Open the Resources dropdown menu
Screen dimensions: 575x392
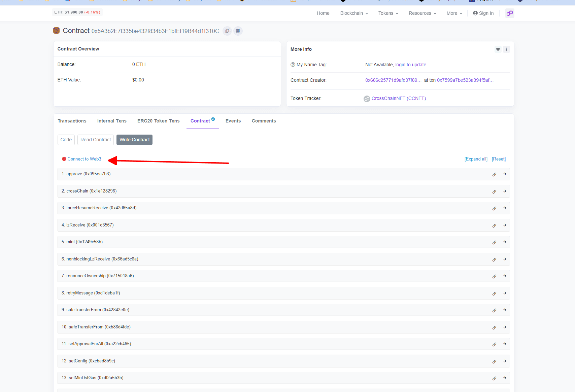(x=422, y=13)
